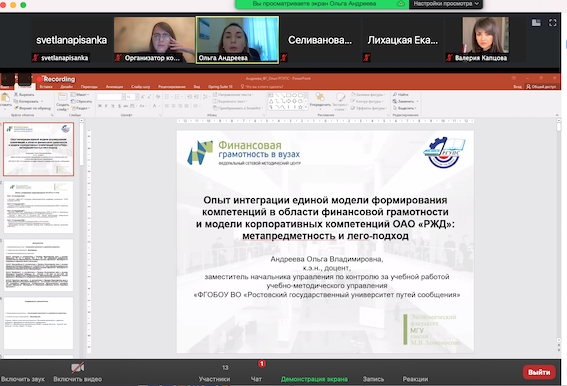Viewport: 567px width, 386px height.
Task: Open Участники list showing 13 participants
Action: 214,373
